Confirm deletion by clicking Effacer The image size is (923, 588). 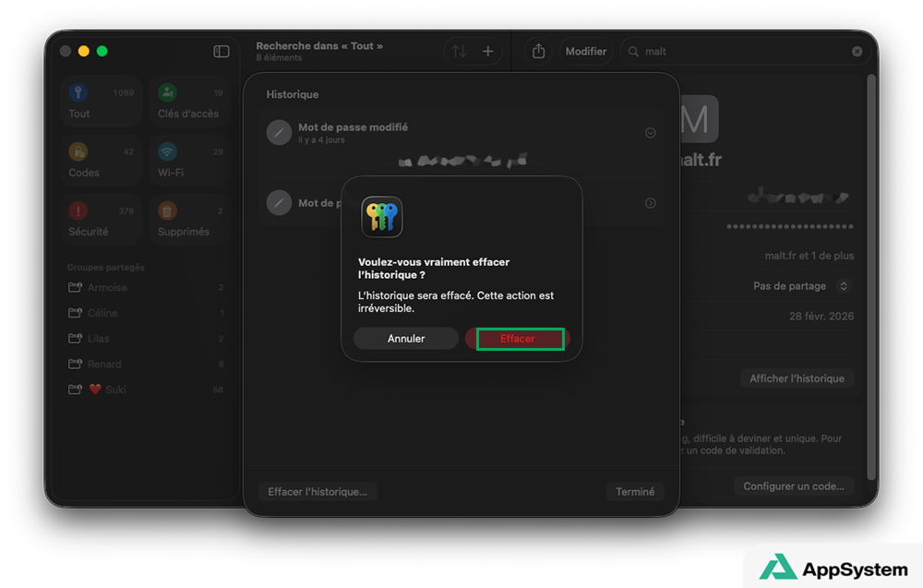pyautogui.click(x=520, y=338)
